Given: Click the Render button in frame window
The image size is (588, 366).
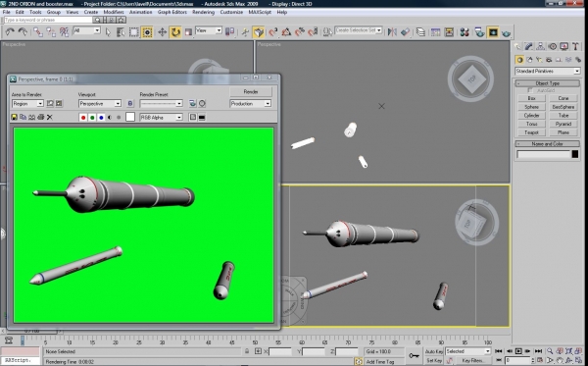Looking at the screenshot, I should (251, 91).
